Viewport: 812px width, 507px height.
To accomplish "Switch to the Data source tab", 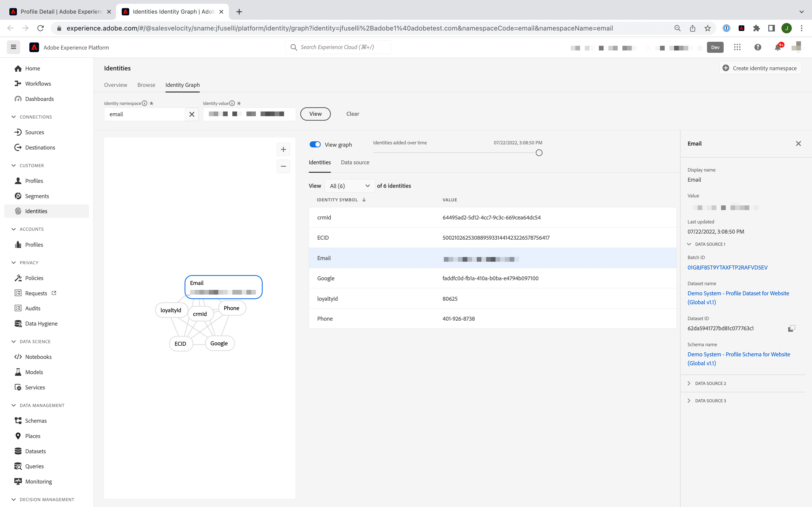I will click(x=355, y=162).
